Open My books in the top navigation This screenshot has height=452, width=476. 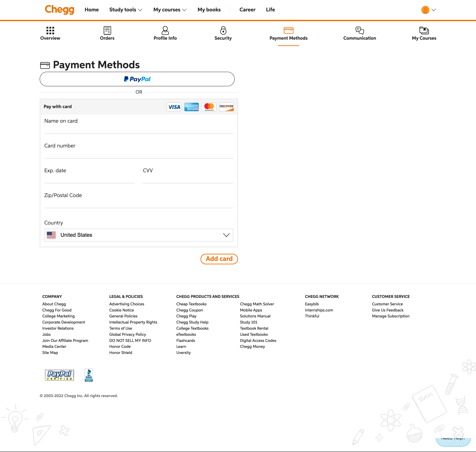tap(209, 10)
